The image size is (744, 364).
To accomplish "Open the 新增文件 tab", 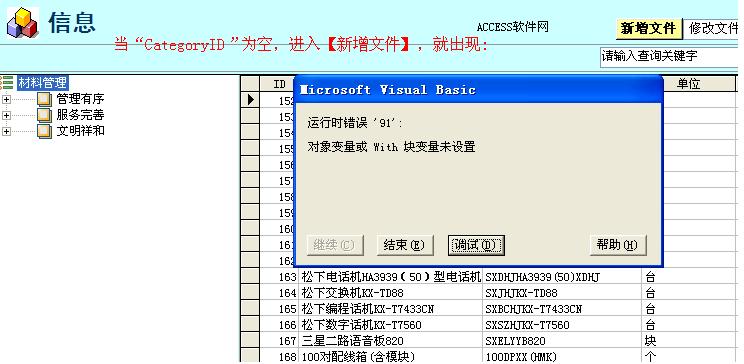I will [649, 28].
